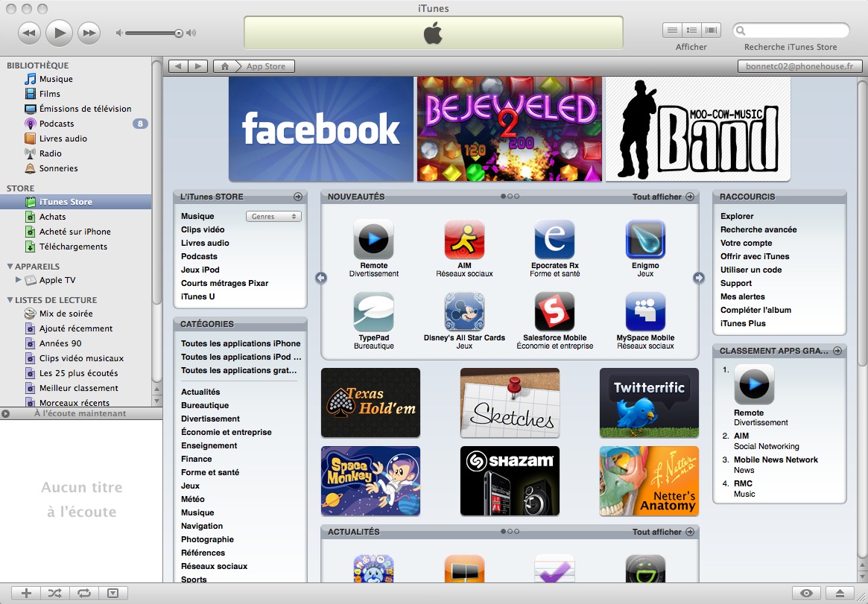Collapse the Listes de lecture section
This screenshot has width=868, height=604.
tap(10, 300)
